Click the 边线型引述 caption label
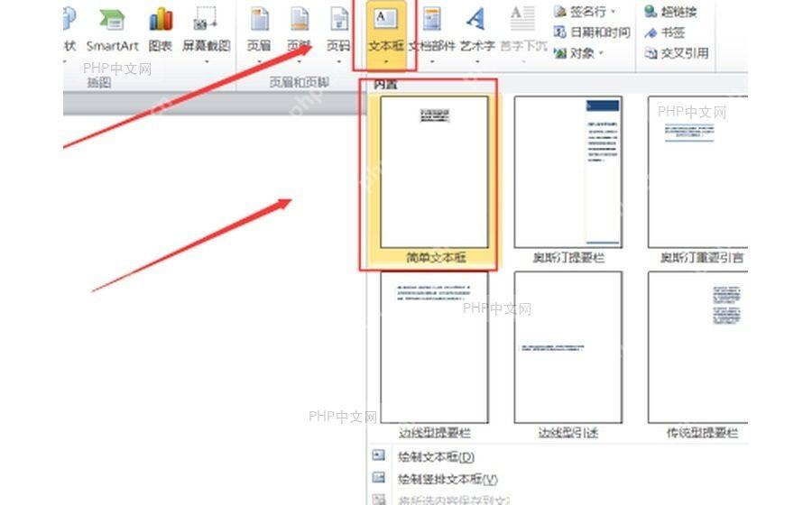The height and width of the screenshot is (505, 812). pyautogui.click(x=568, y=433)
